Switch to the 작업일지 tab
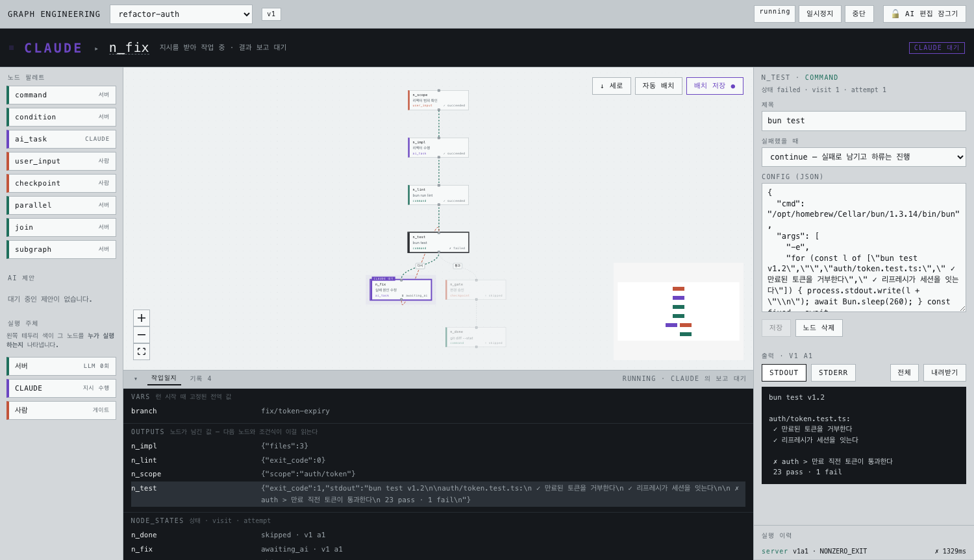 164,378
